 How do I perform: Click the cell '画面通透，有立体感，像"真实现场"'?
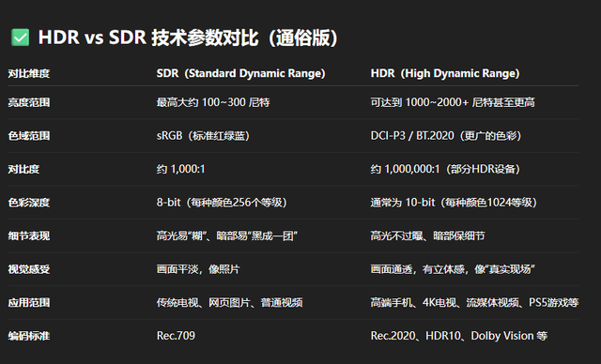tap(453, 269)
